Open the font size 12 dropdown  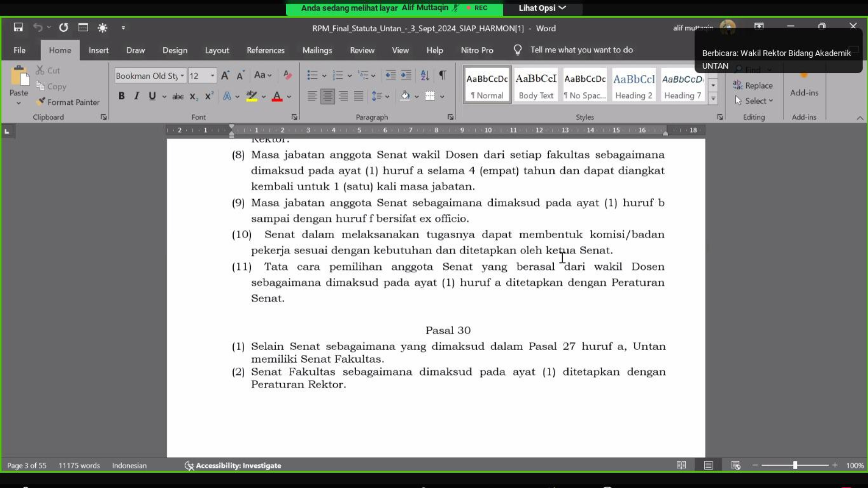pyautogui.click(x=212, y=76)
